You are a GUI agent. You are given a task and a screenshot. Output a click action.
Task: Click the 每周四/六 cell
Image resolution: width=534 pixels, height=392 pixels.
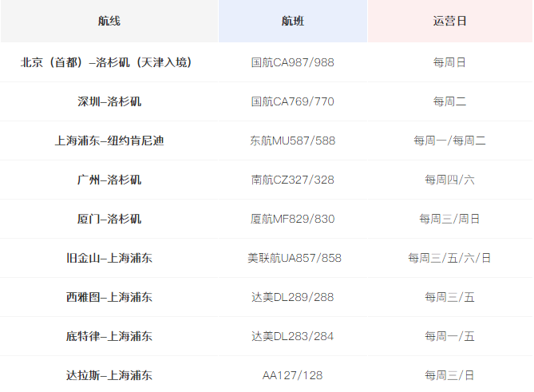(449, 180)
